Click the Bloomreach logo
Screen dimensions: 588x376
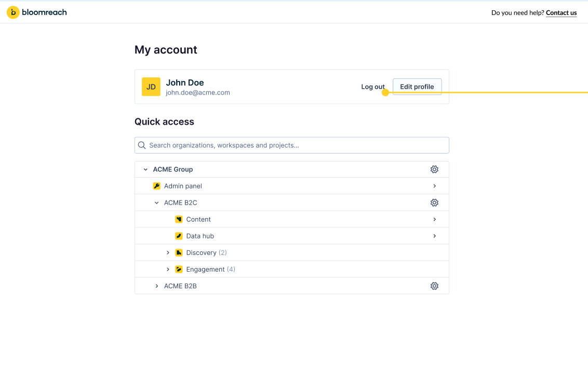[36, 12]
